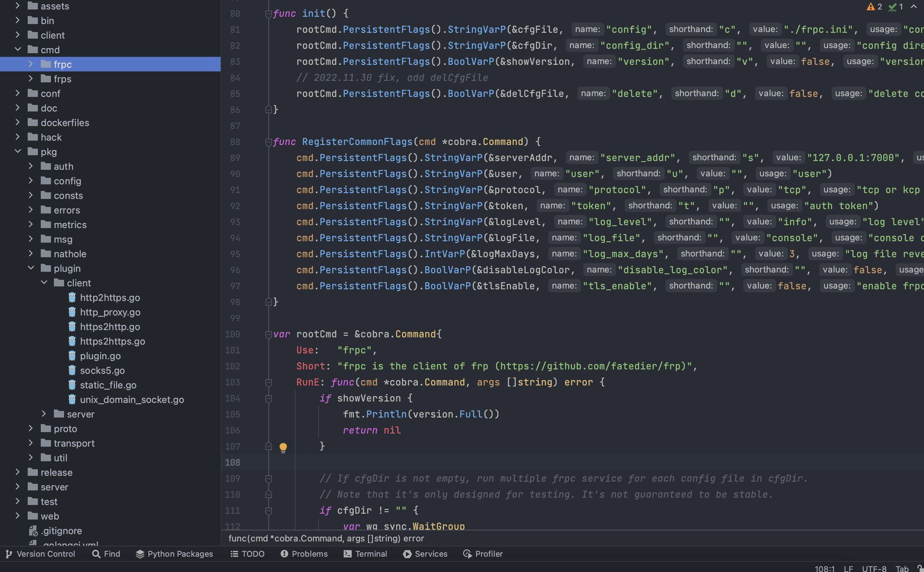Click the "127.0.0.1:7000" string value
The width and height of the screenshot is (924, 572).
[853, 158]
